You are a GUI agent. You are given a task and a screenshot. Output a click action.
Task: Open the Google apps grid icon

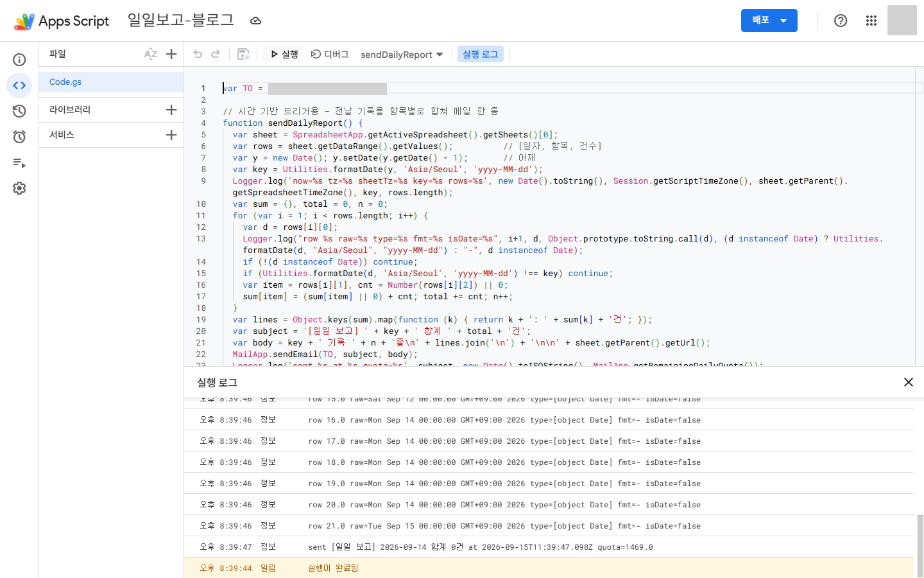click(871, 21)
